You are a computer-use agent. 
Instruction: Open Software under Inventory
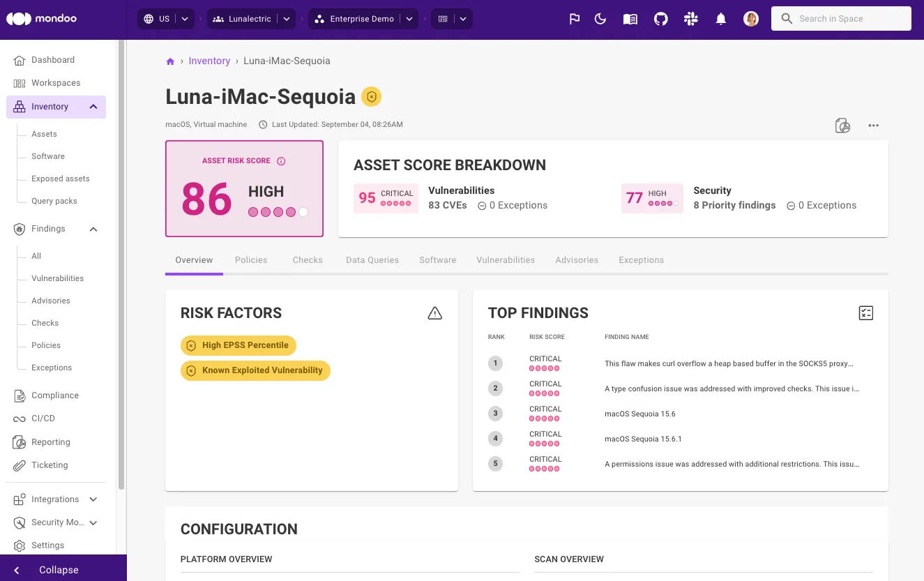(x=48, y=156)
